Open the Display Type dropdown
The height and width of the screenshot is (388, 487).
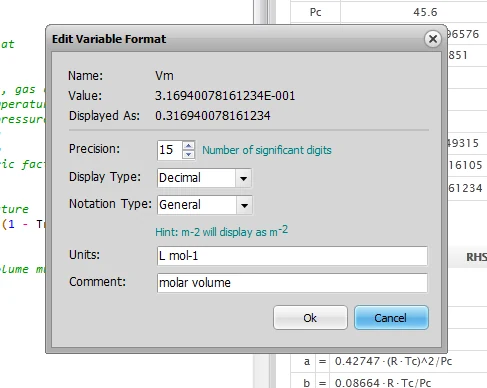(243, 178)
